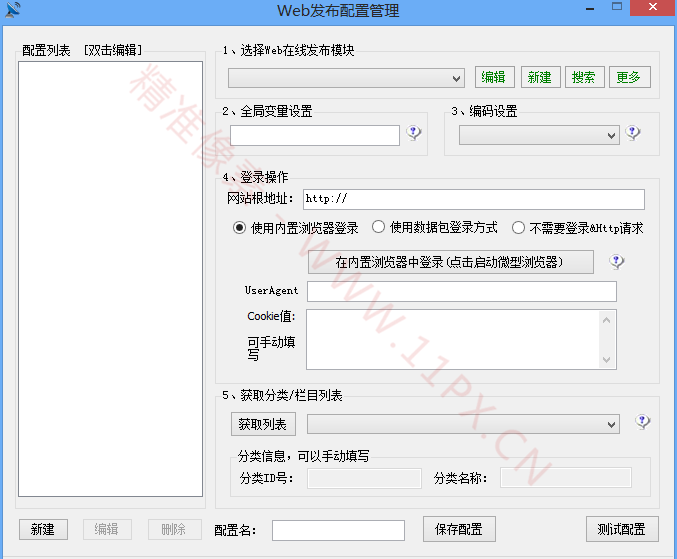Select 使用数据包登录方式 radio option

pos(379,228)
